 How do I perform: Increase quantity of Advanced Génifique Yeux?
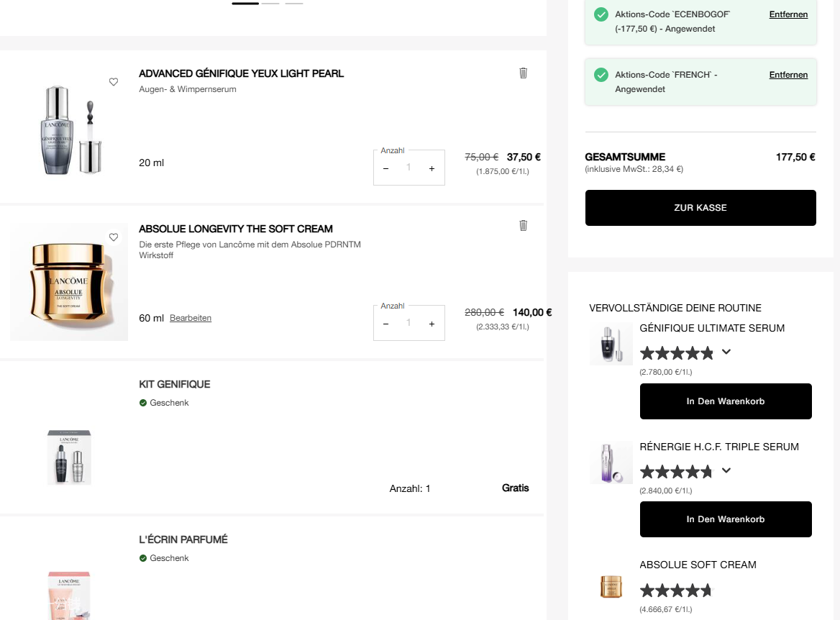432,168
